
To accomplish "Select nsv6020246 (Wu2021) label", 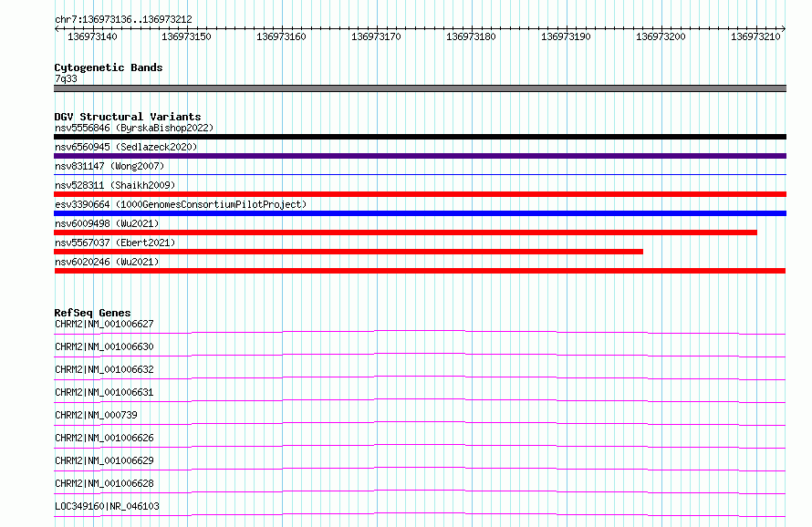I will point(107,262).
